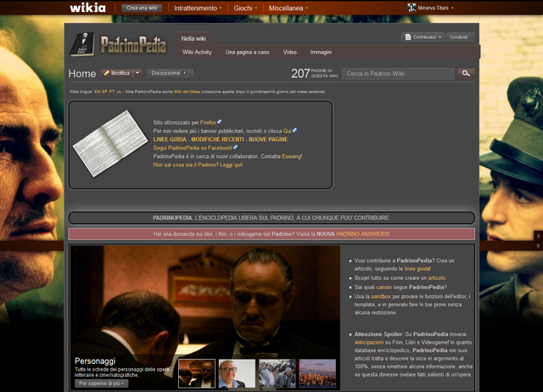Click the upper collapse arrows at right edge
The width and height of the screenshot is (543, 392).
pos(538,236)
